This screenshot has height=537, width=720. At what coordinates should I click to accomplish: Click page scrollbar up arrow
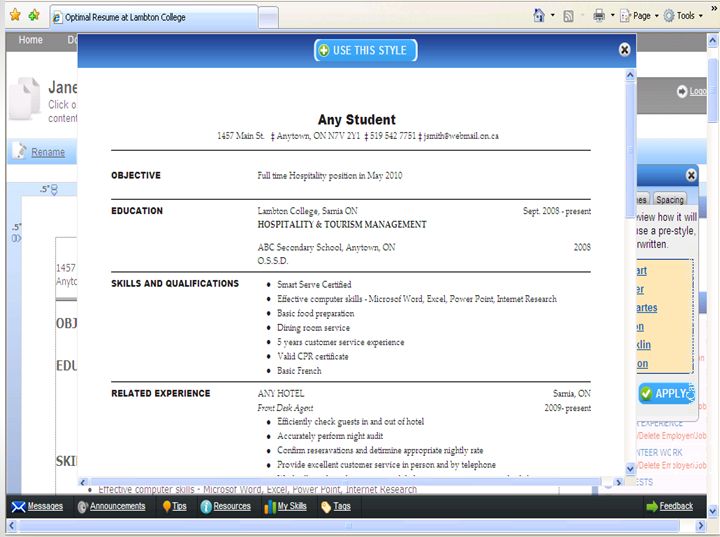(713, 40)
